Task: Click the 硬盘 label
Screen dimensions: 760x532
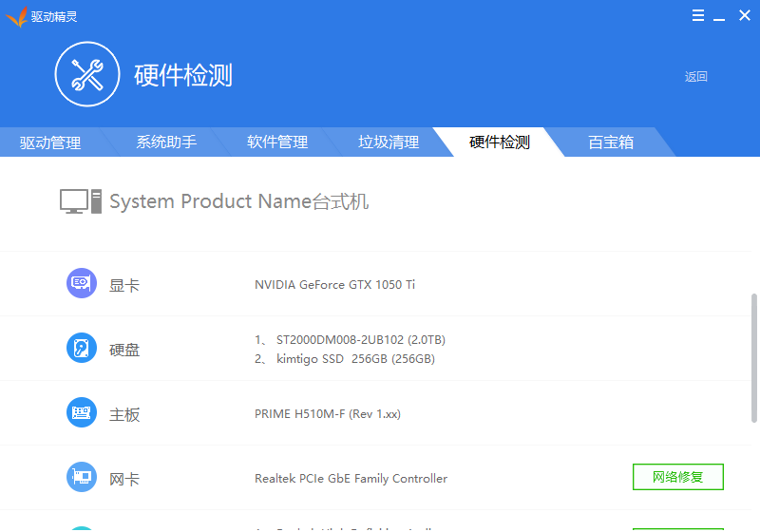Action: click(x=124, y=350)
